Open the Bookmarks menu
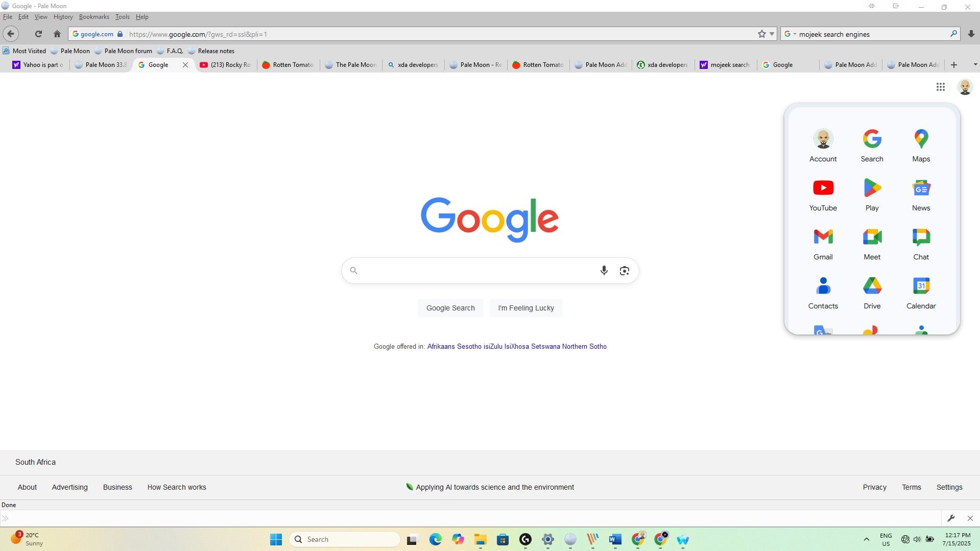 point(94,17)
